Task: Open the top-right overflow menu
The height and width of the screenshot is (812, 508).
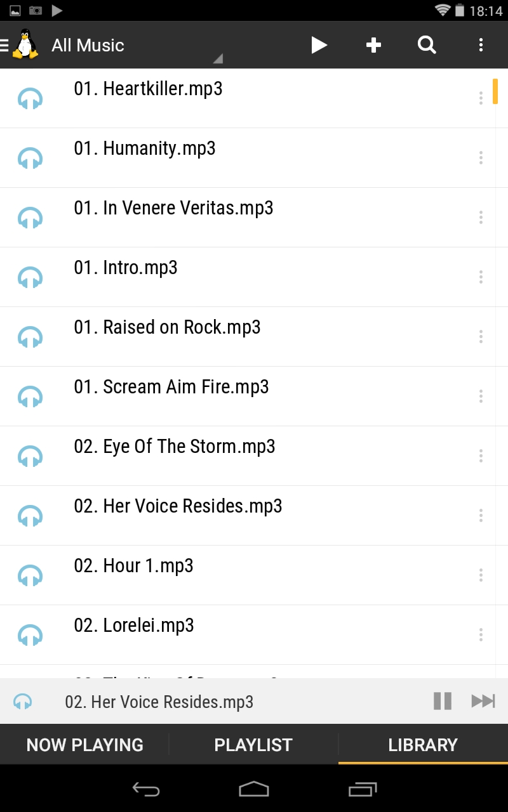Action: [x=481, y=45]
